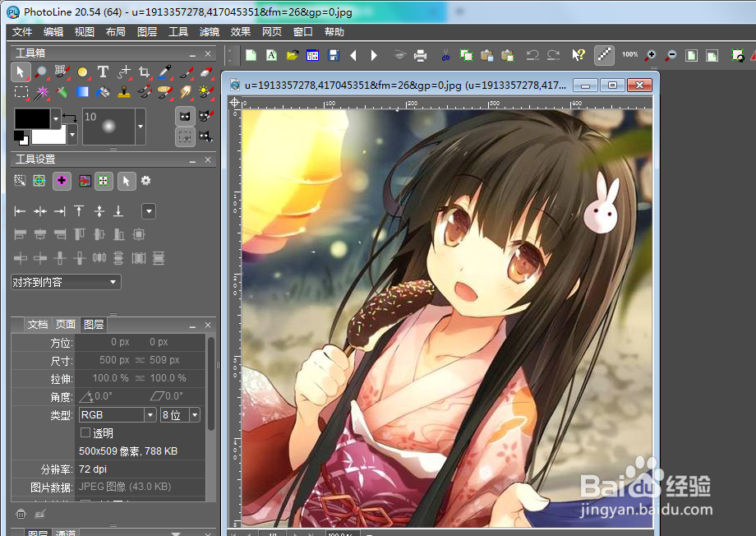The width and height of the screenshot is (756, 536).
Task: Click the ruler origin crosshair in image window
Action: pos(234,102)
